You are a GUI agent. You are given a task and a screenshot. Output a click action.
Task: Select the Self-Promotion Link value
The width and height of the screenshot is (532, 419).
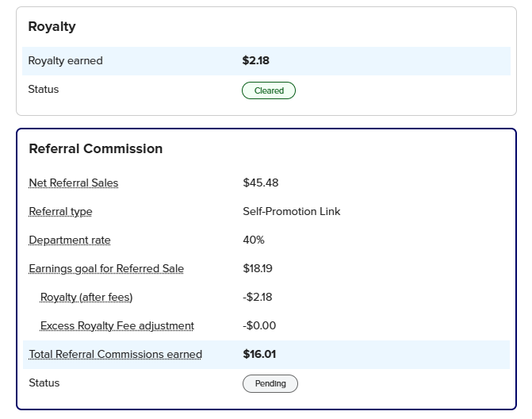[292, 212]
